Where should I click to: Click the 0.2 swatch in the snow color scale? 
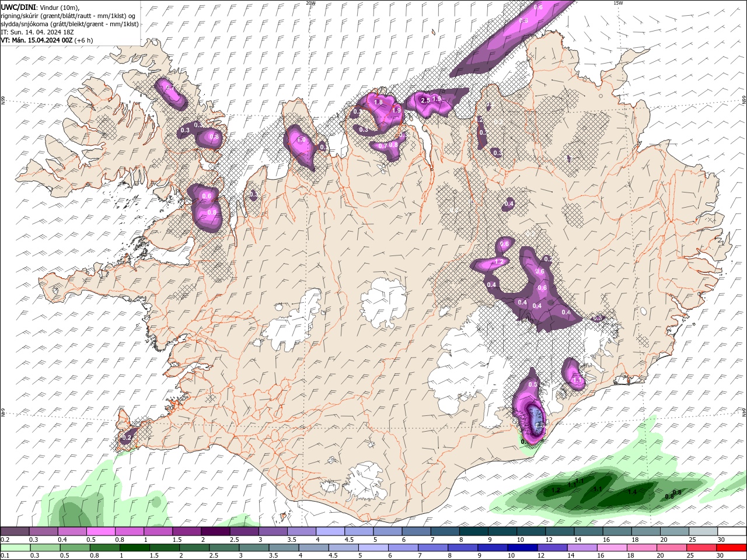click(x=15, y=531)
